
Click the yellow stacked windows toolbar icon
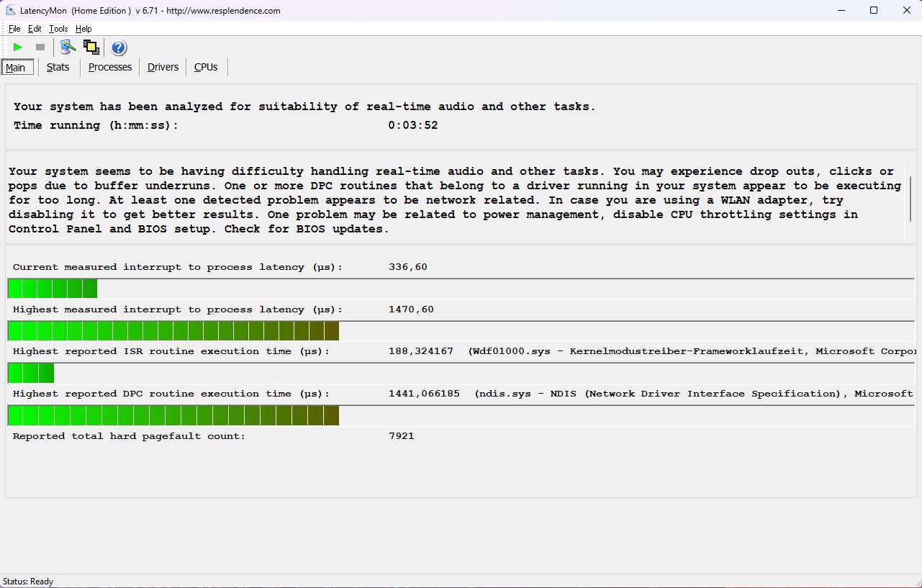tap(91, 48)
